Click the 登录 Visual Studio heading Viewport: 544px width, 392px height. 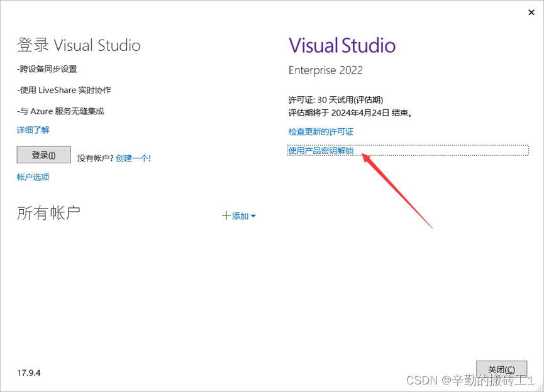(78, 45)
